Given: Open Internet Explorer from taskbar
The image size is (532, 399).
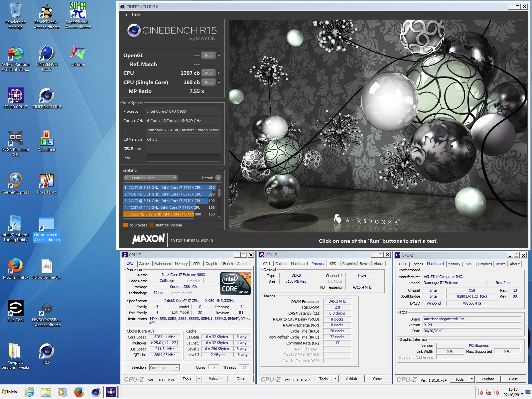Looking at the screenshot, I should coord(30,392).
